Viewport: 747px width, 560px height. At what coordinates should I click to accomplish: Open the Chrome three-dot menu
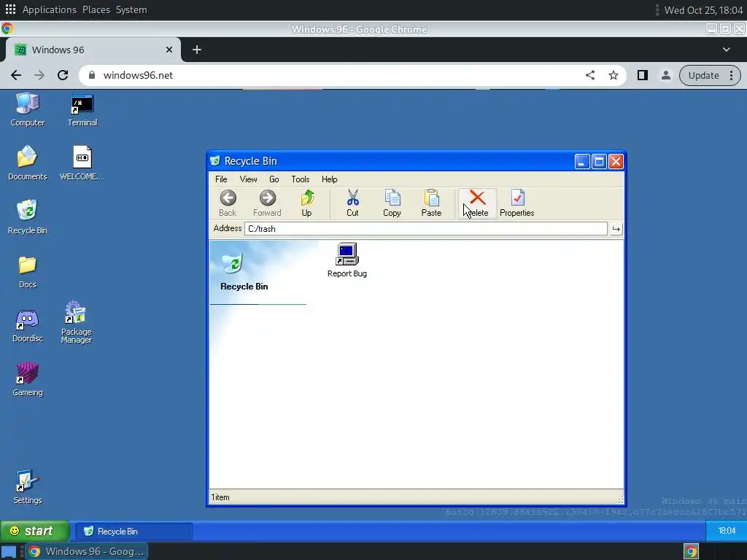click(x=731, y=75)
